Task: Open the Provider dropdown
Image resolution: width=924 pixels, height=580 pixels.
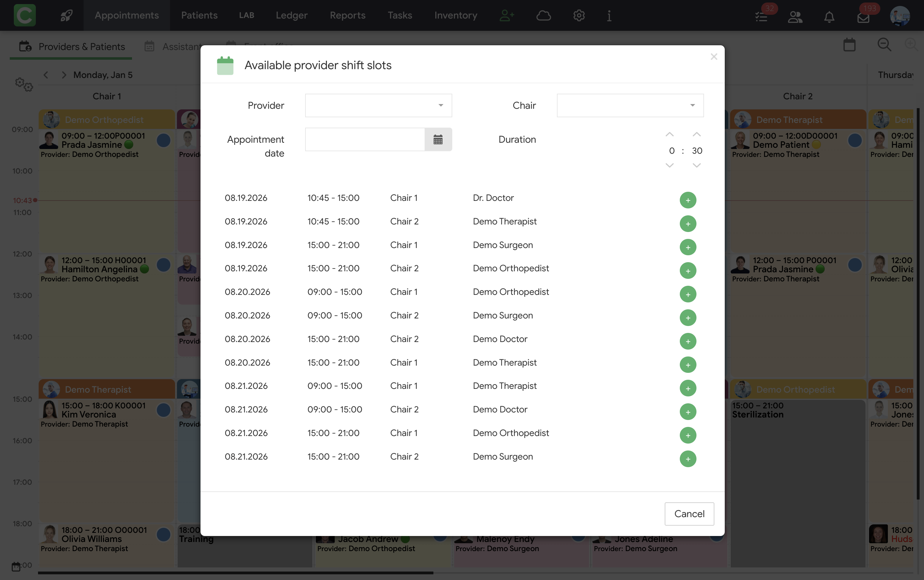Action: (378, 106)
